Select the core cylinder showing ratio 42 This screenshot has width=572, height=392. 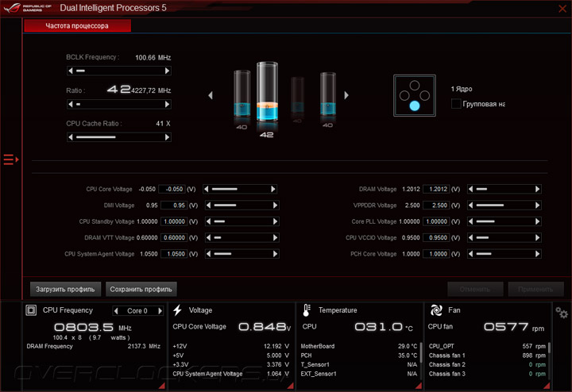[x=267, y=92]
